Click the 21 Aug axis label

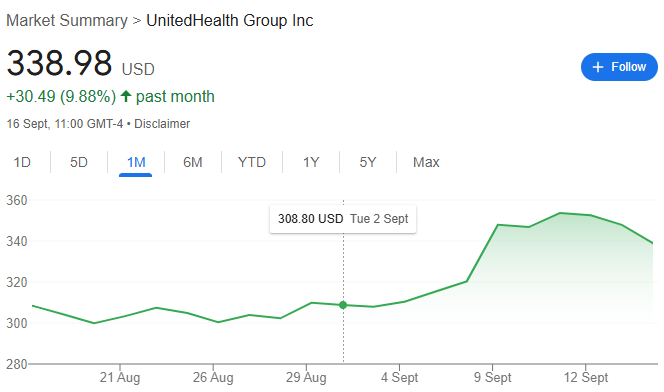[120, 377]
